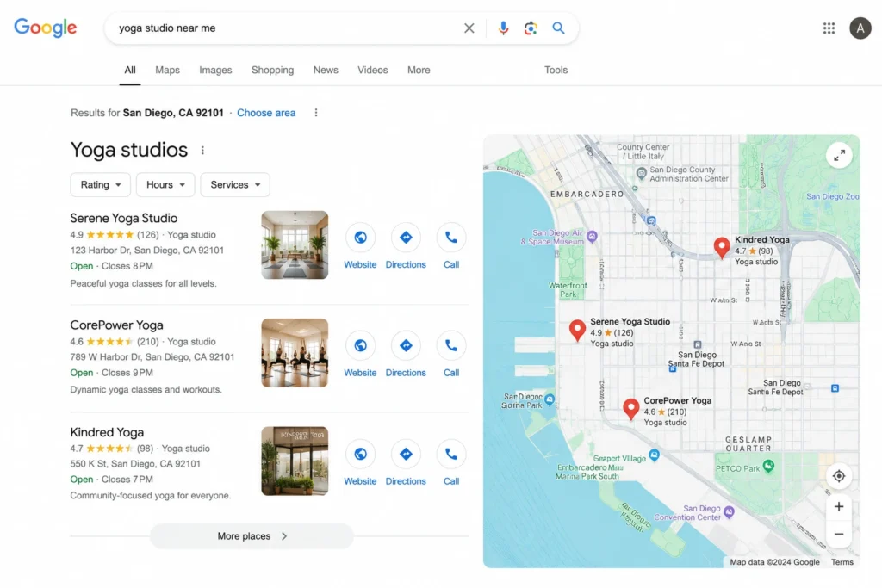Click the San Diego County Administration Center marker

pyautogui.click(x=641, y=172)
